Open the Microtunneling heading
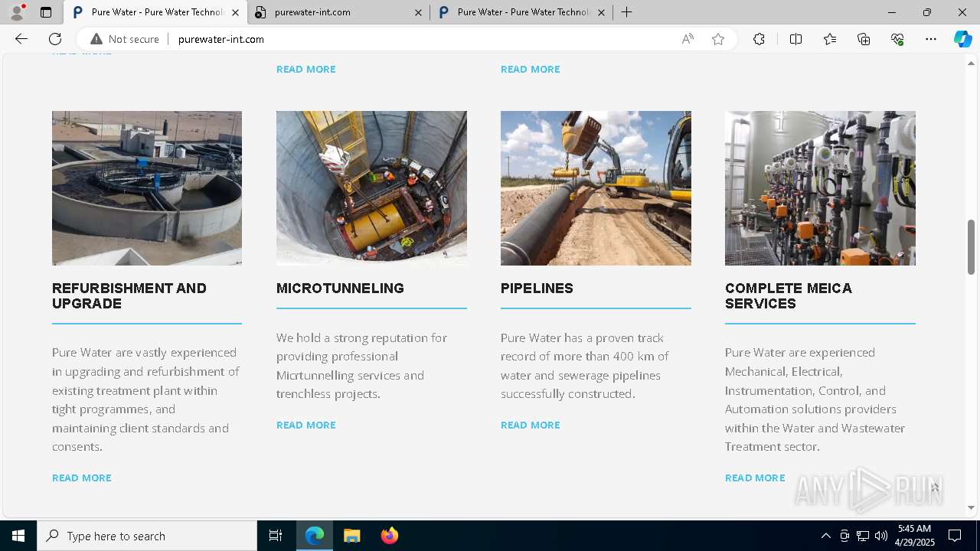 tap(340, 289)
